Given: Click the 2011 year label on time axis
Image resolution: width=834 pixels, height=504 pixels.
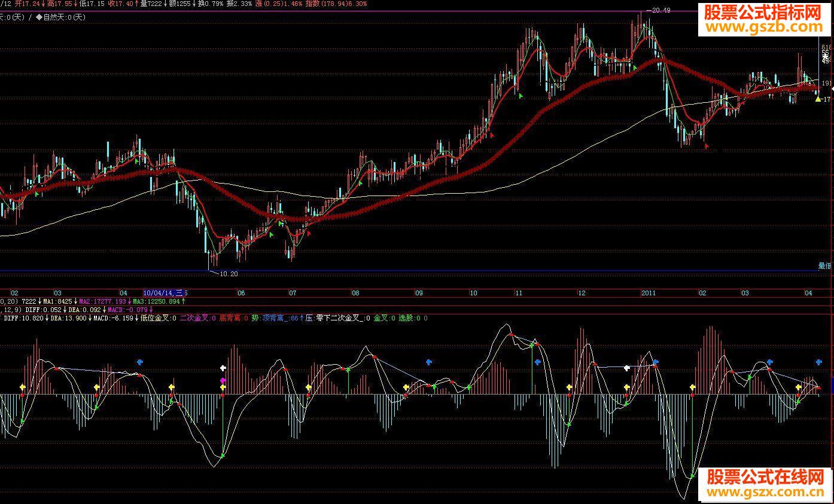Looking at the screenshot, I should click(x=649, y=293).
